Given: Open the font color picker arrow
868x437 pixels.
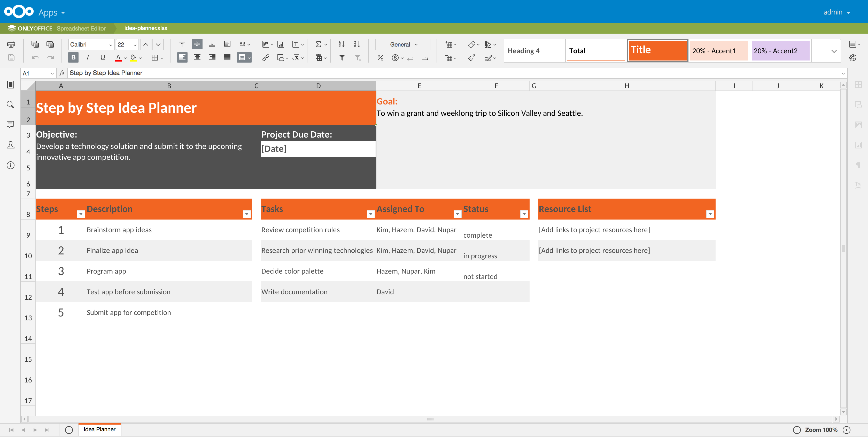Looking at the screenshot, I should coord(125,58).
